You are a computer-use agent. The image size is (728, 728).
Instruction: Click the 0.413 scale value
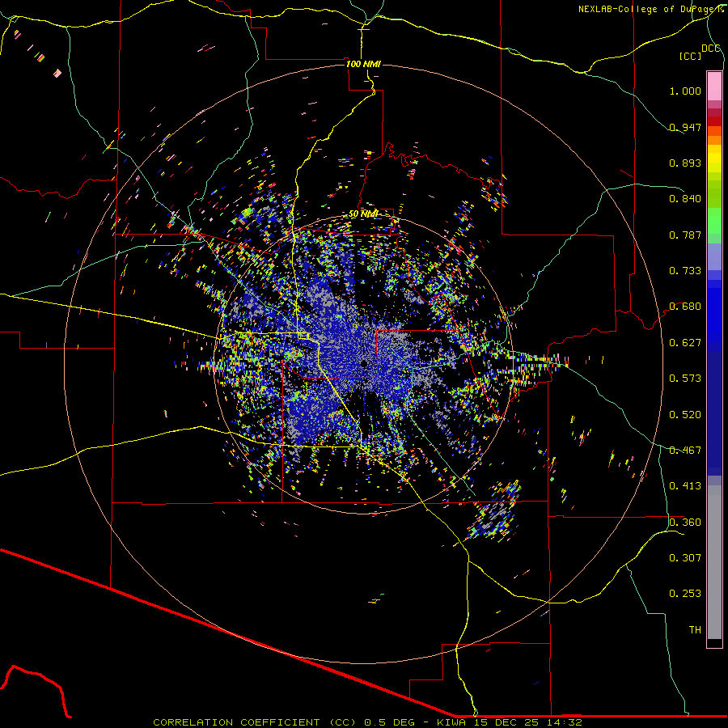tap(685, 486)
